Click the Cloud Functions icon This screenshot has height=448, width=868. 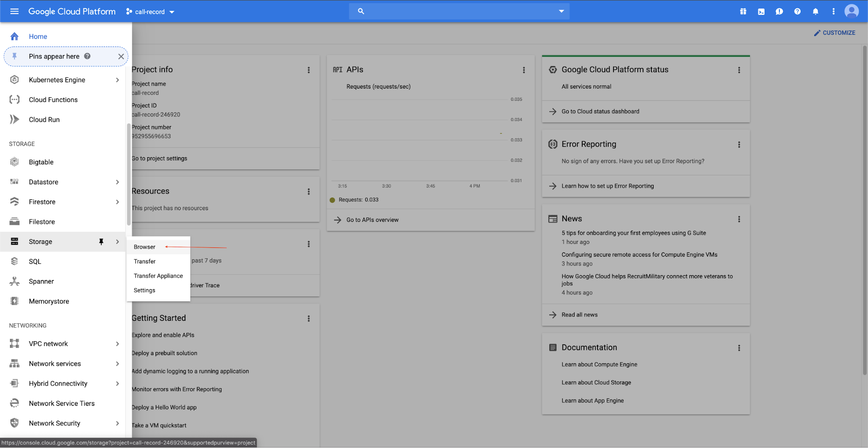coord(14,100)
